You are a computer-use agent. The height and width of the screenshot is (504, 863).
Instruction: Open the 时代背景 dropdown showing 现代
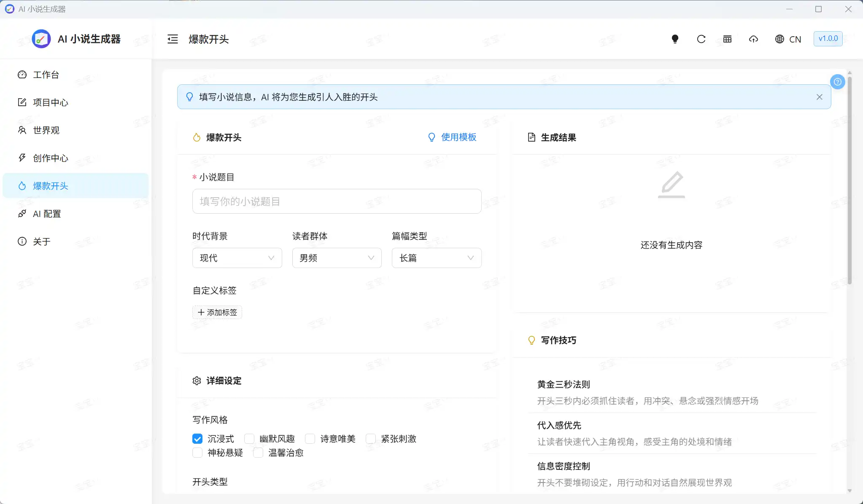tap(237, 257)
